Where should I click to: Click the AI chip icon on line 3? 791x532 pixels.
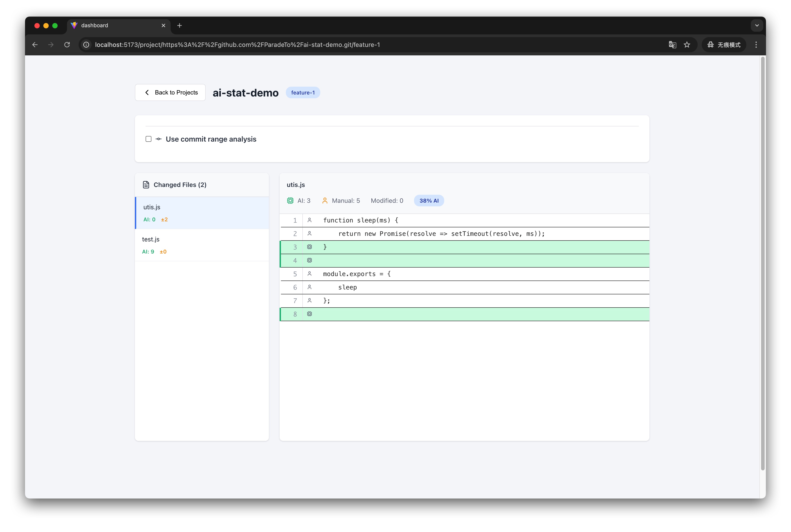click(309, 247)
